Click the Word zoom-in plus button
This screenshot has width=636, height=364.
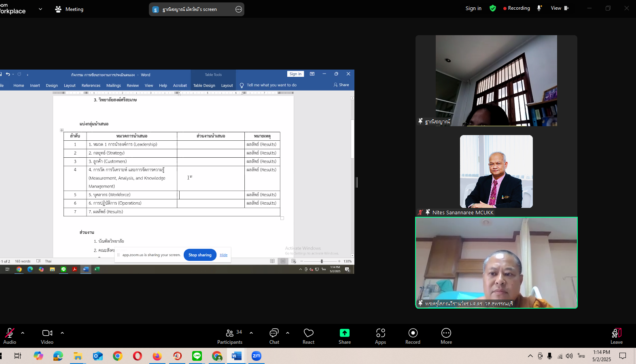coord(339,261)
